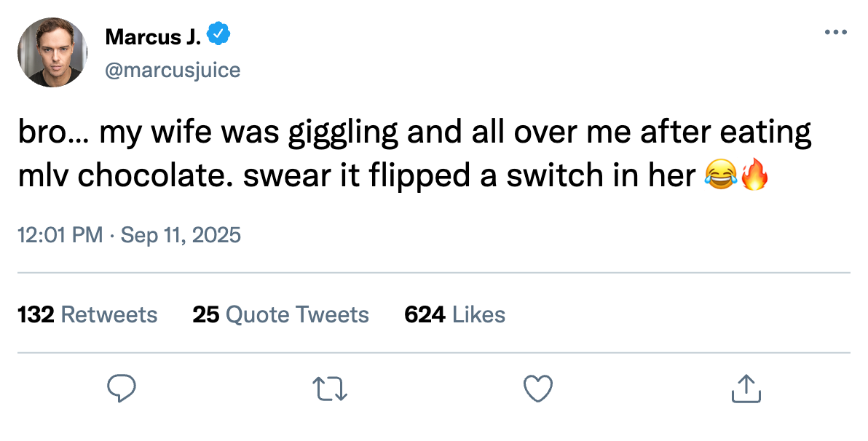
Task: Share the tweet via the upload arrow icon
Action: [746, 389]
